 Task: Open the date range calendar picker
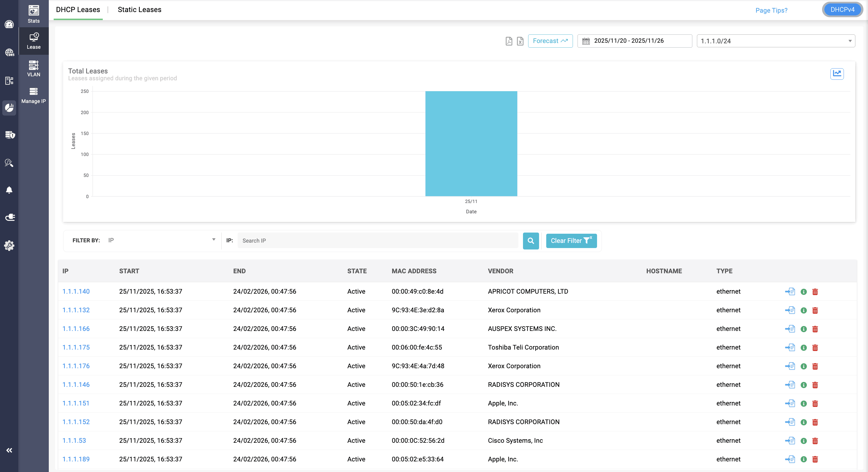[586, 41]
